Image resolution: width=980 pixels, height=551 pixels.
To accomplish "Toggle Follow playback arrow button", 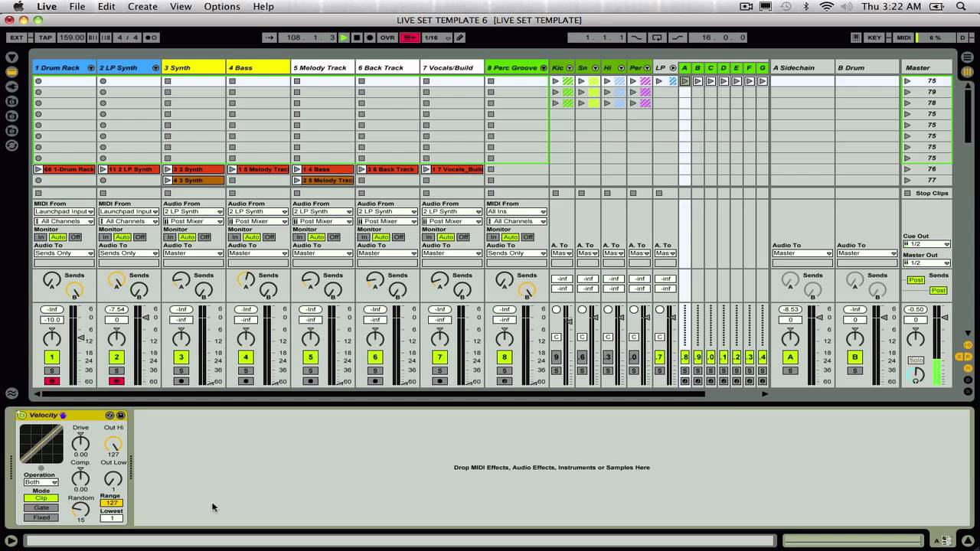I will click(x=269, y=37).
